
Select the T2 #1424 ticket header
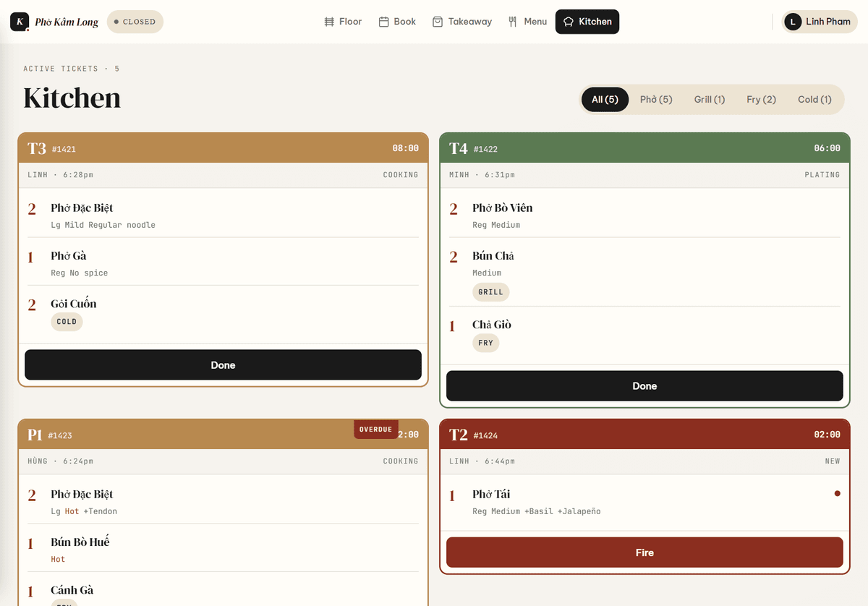click(x=644, y=435)
